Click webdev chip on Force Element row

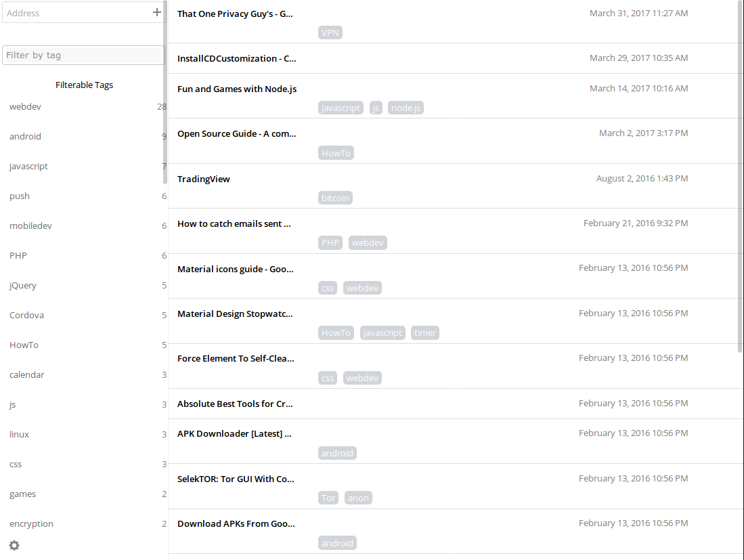point(362,379)
